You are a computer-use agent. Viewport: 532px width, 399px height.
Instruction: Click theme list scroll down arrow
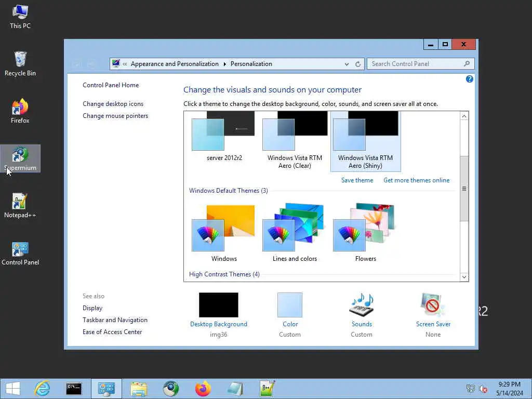[464, 277]
